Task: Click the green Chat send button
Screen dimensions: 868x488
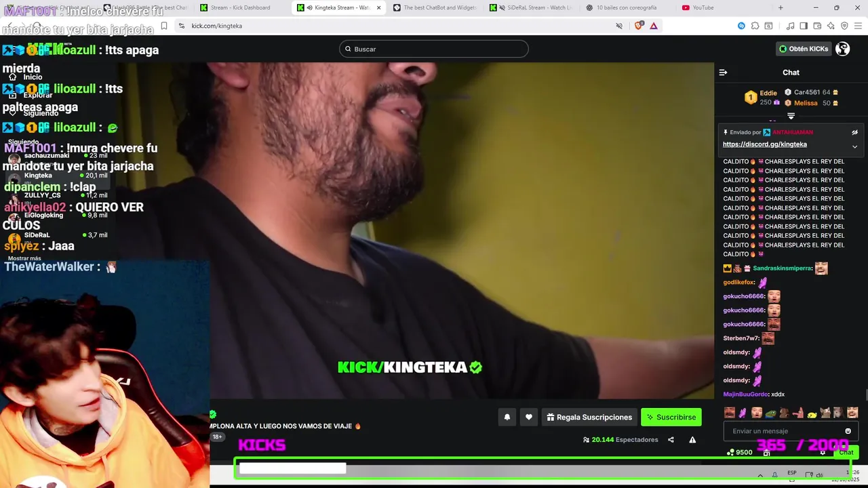Action: pos(846,452)
